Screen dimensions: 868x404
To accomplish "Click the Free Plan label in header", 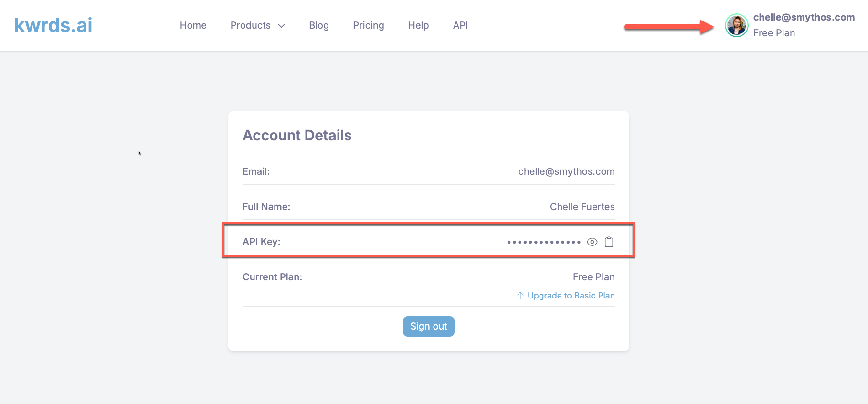I will click(x=774, y=33).
